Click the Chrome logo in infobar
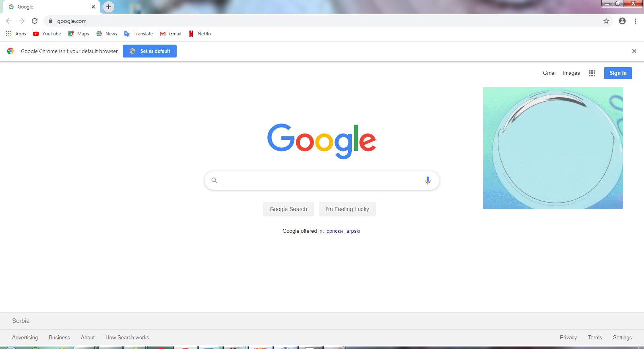This screenshot has width=644, height=349. point(10,51)
